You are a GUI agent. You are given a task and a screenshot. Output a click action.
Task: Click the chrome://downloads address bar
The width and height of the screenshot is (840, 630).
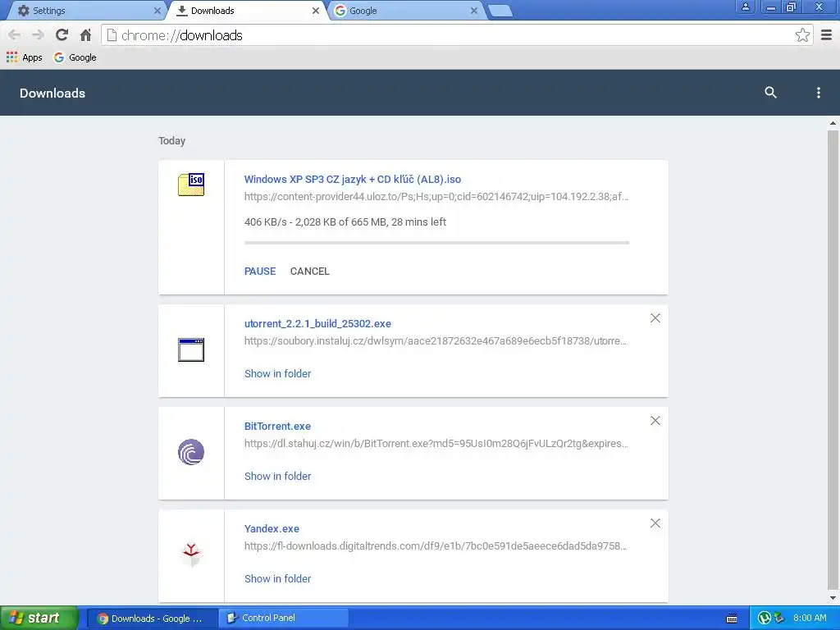[455, 35]
